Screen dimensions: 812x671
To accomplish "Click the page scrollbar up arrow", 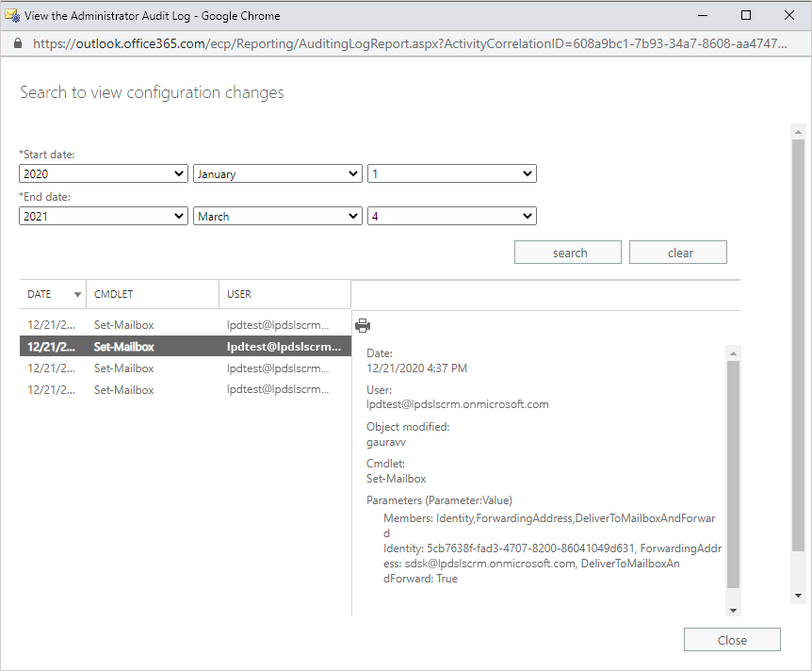I will (798, 132).
